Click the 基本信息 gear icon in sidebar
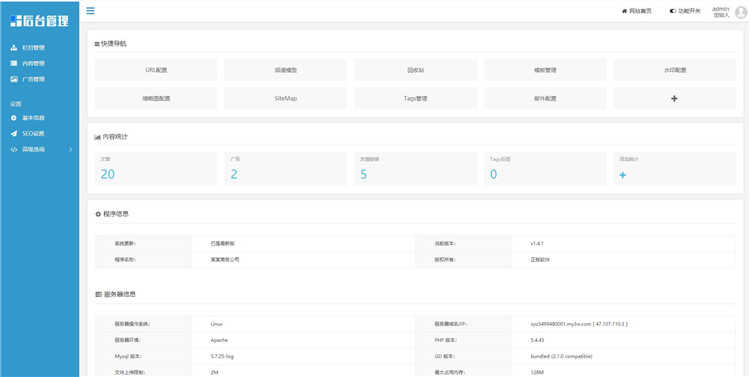Image resolution: width=750 pixels, height=377 pixels. coord(14,118)
